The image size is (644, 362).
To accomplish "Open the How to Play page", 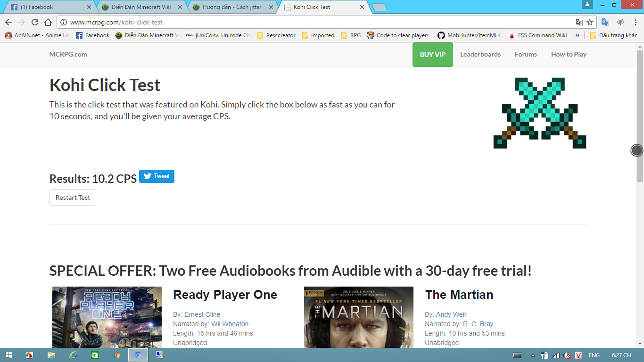I will pos(569,54).
